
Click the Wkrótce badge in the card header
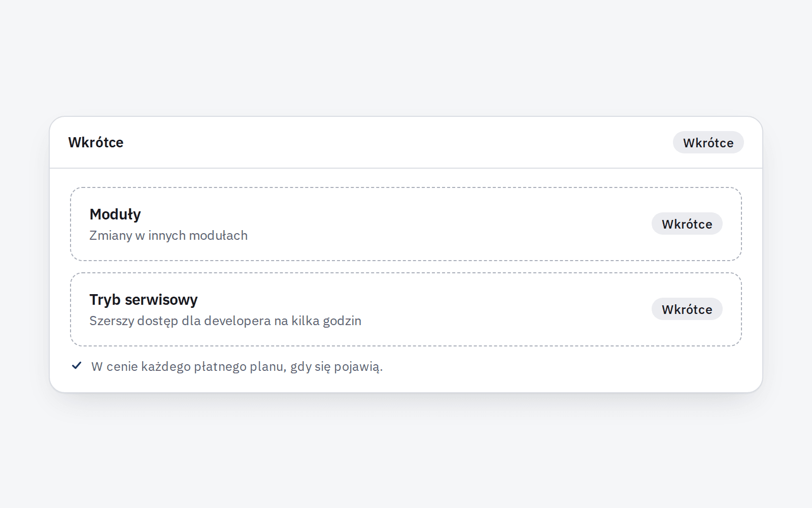click(x=708, y=142)
